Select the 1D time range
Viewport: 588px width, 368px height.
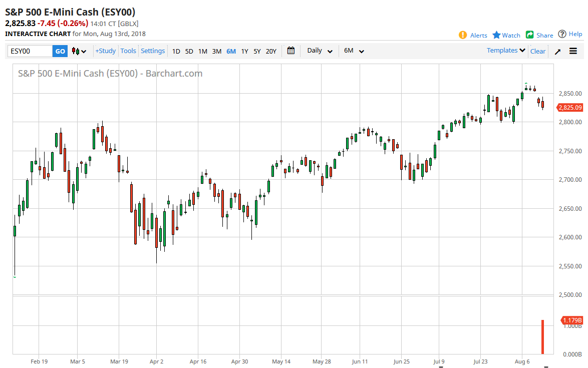[x=176, y=51]
